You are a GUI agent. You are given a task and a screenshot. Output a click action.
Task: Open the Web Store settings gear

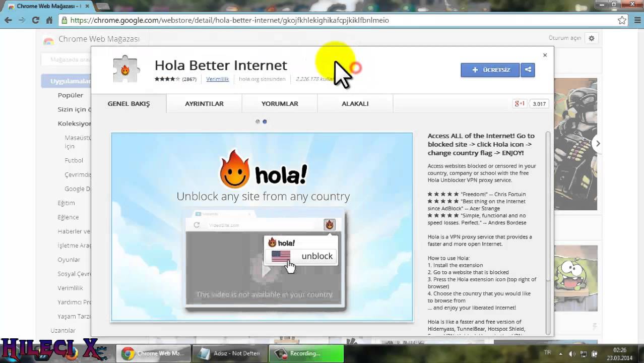(592, 38)
